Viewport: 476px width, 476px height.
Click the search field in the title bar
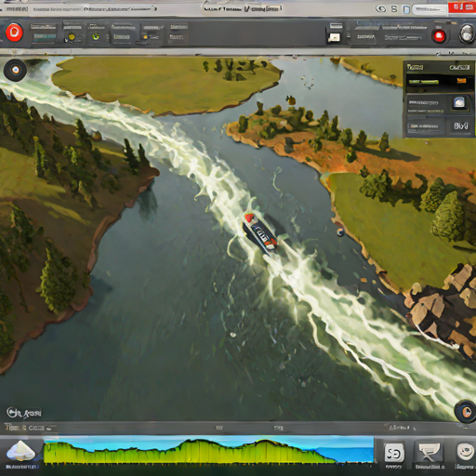pos(430,9)
